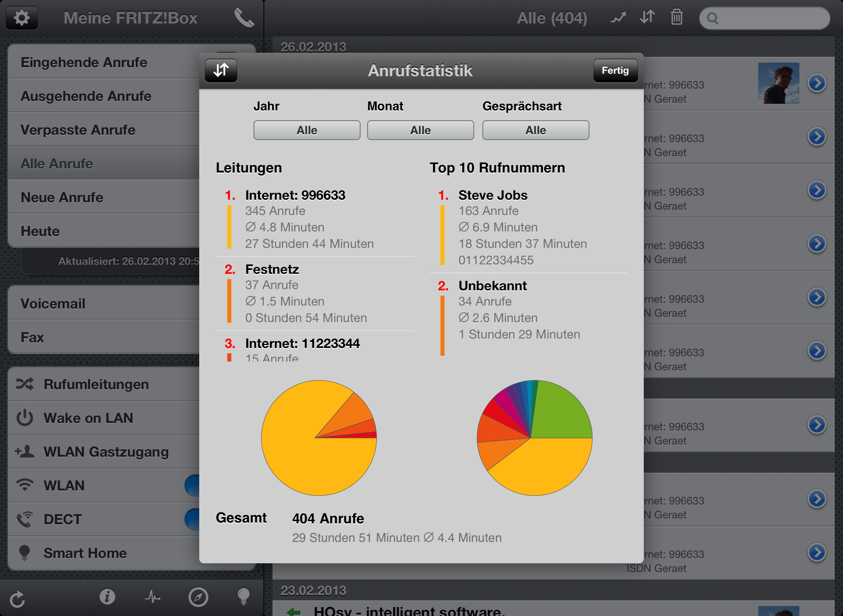Select Verpasste Anrufe in sidebar
843x616 pixels.
[x=78, y=130]
